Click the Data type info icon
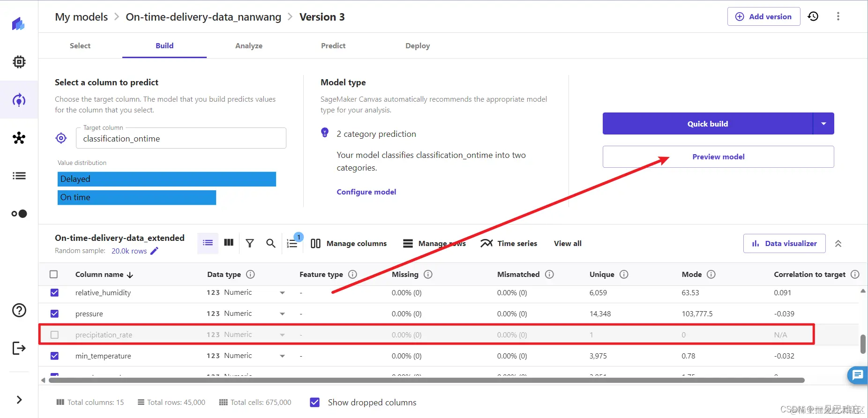The height and width of the screenshot is (418, 868). click(250, 274)
